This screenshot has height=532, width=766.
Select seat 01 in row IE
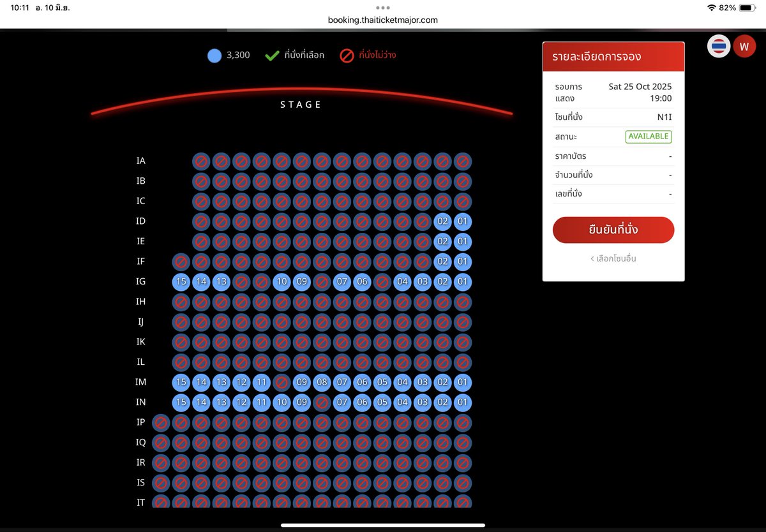[x=462, y=242]
